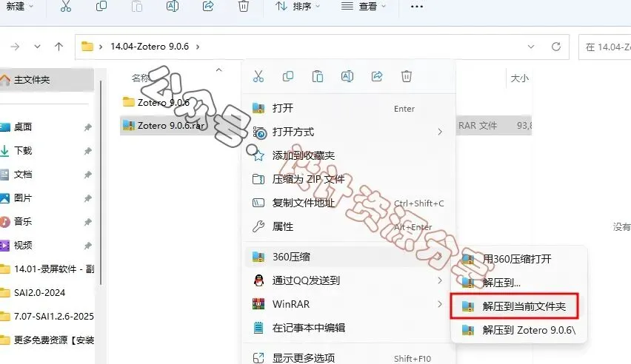The height and width of the screenshot is (364, 631).
Task: Click the Paste icon in the top toolbar
Action: point(137,6)
